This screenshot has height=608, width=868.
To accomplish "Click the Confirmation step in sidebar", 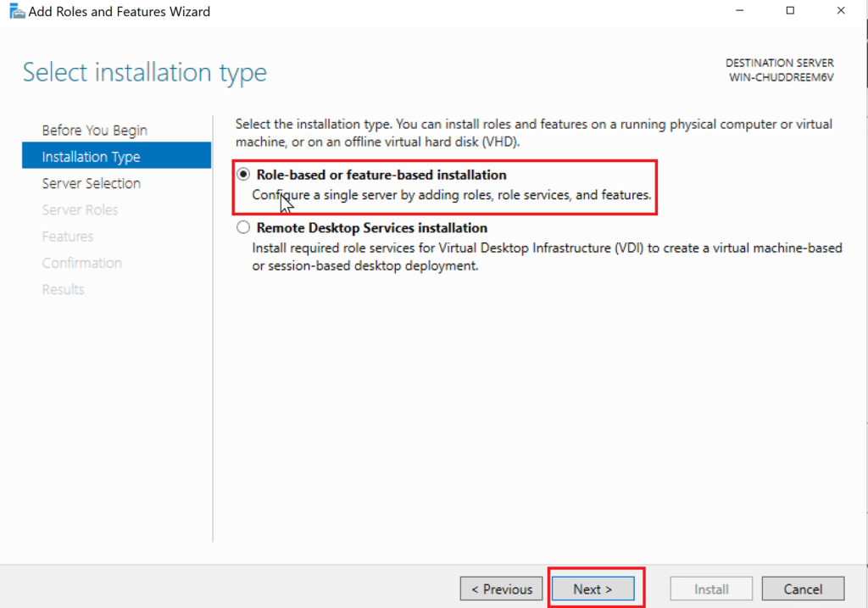I will pos(81,263).
